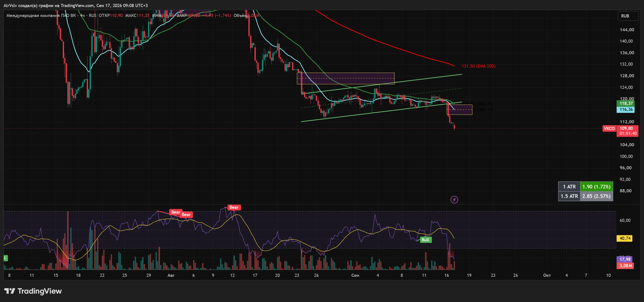The height and width of the screenshot is (302, 644).
Task: Click the Bear label near August 12
Action: tap(234, 207)
